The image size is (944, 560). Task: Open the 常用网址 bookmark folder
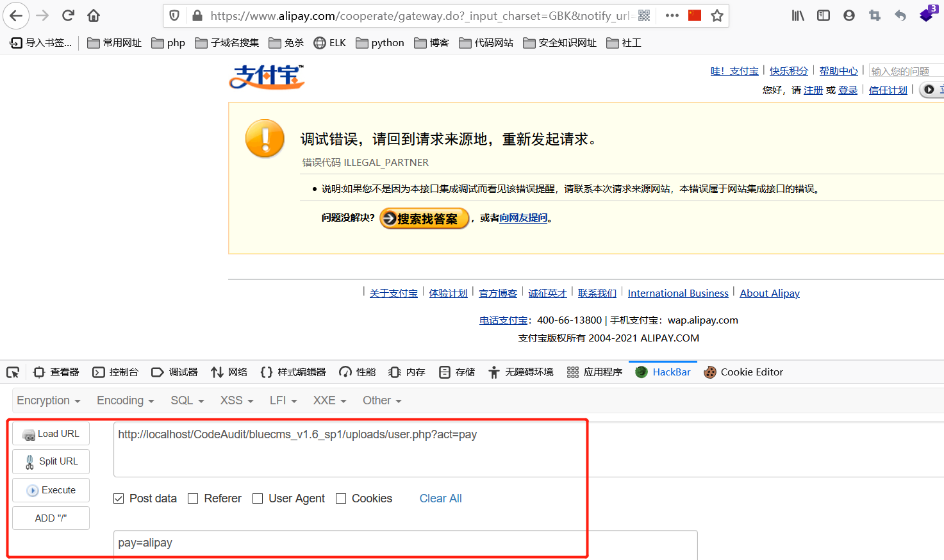click(x=114, y=43)
